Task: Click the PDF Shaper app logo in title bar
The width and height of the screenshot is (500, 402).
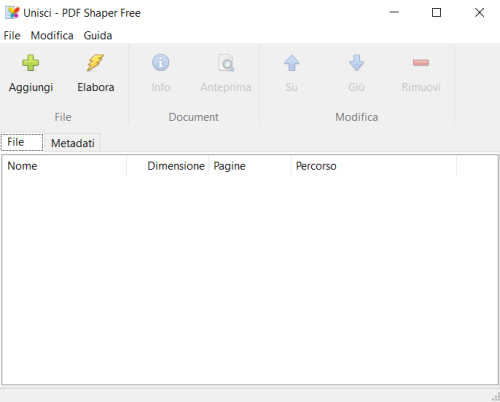Action: point(12,13)
